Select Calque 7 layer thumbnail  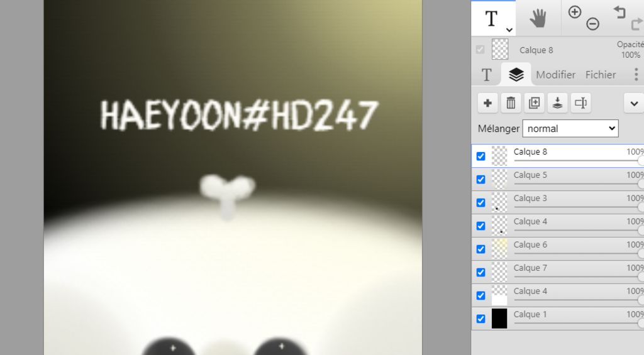pyautogui.click(x=499, y=272)
